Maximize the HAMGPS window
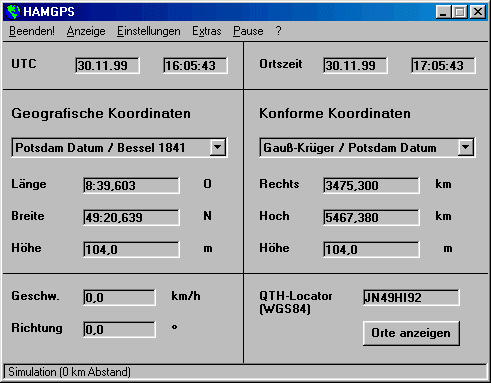The width and height of the screenshot is (491, 383). coord(460,12)
